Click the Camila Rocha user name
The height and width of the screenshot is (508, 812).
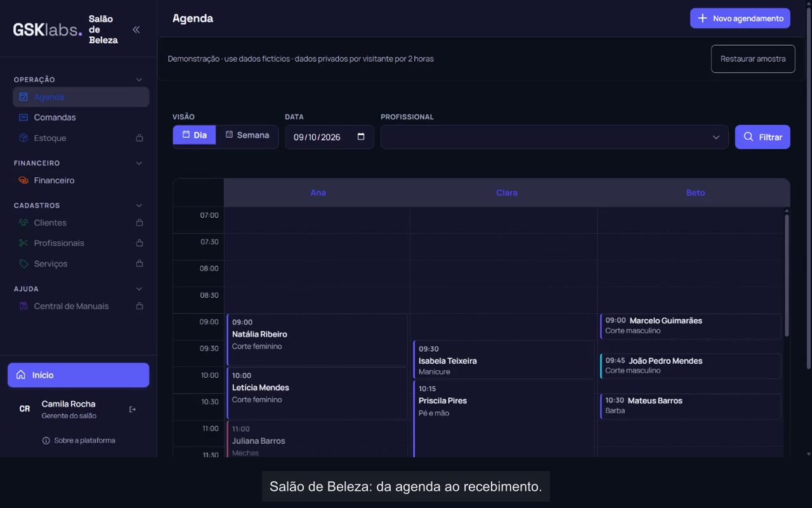click(x=69, y=404)
